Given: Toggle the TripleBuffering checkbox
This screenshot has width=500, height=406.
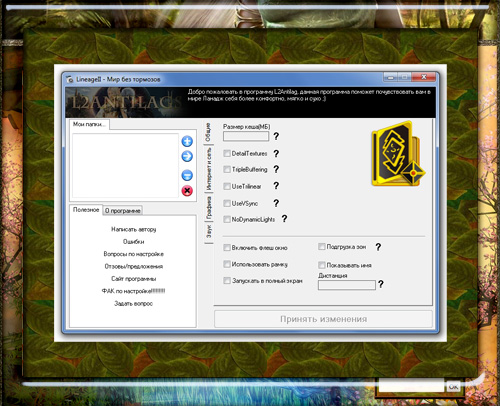Looking at the screenshot, I should pos(227,169).
